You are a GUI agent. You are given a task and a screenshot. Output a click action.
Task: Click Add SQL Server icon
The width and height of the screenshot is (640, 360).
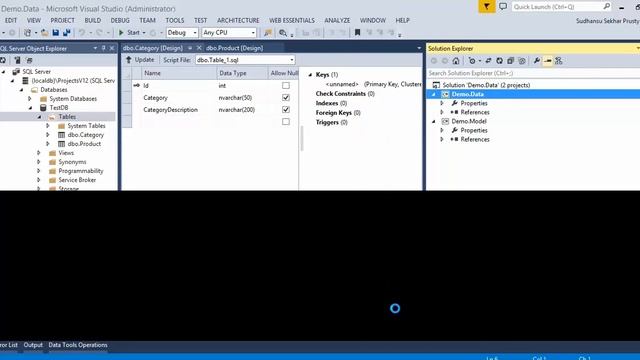[x=17, y=60]
